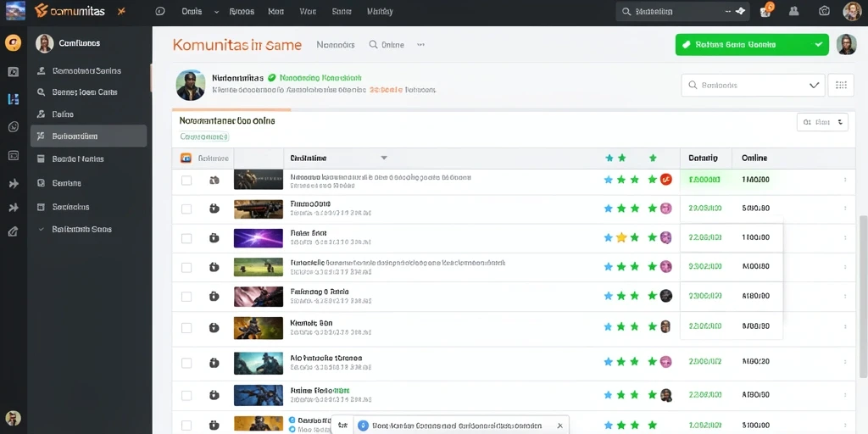Click the pencil edit icon in left rail
Screen dimensions: 868x434
14,232
